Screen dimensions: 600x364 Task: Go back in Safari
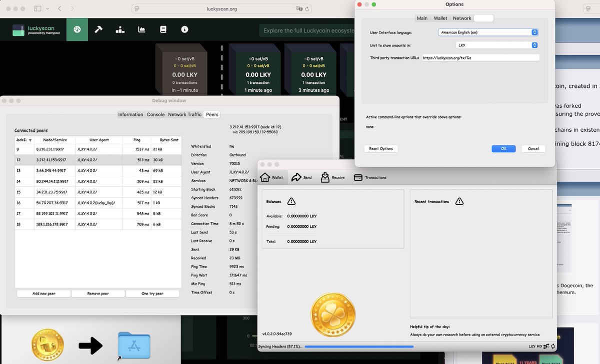60,9
